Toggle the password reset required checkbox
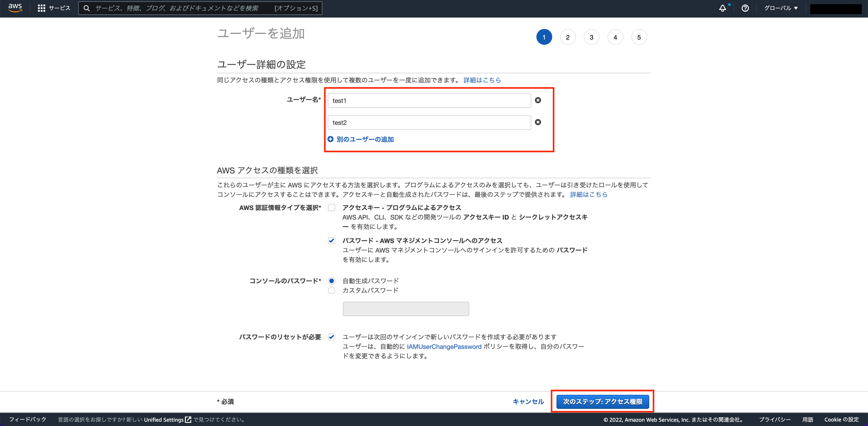Viewport: 868px width, 426px height. (x=332, y=337)
